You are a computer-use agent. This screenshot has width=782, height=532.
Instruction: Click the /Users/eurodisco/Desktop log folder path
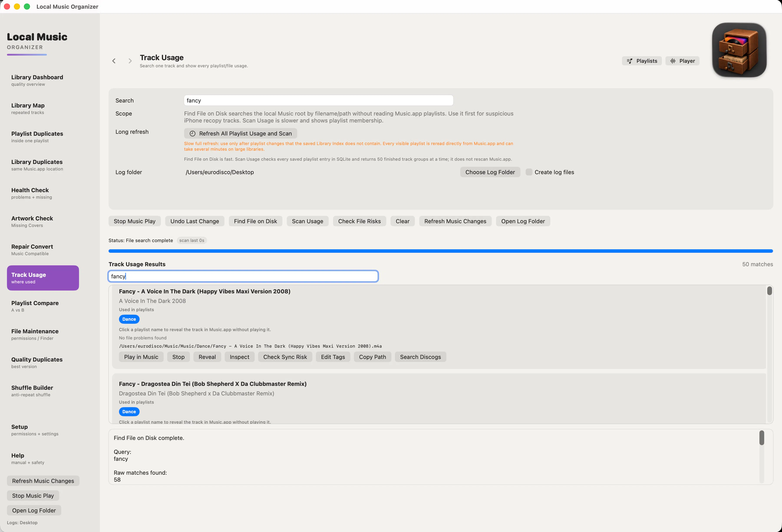click(220, 172)
